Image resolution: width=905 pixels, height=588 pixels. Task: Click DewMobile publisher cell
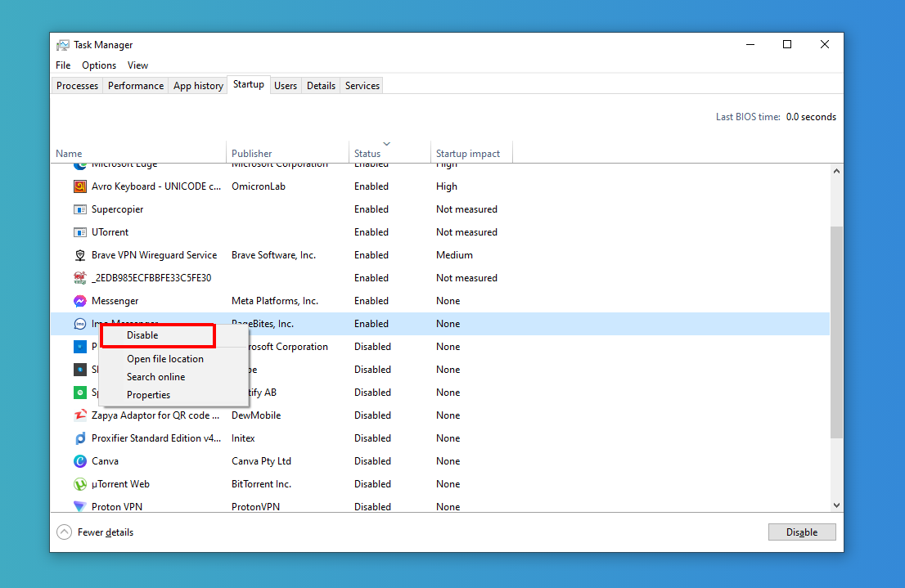pyautogui.click(x=256, y=415)
